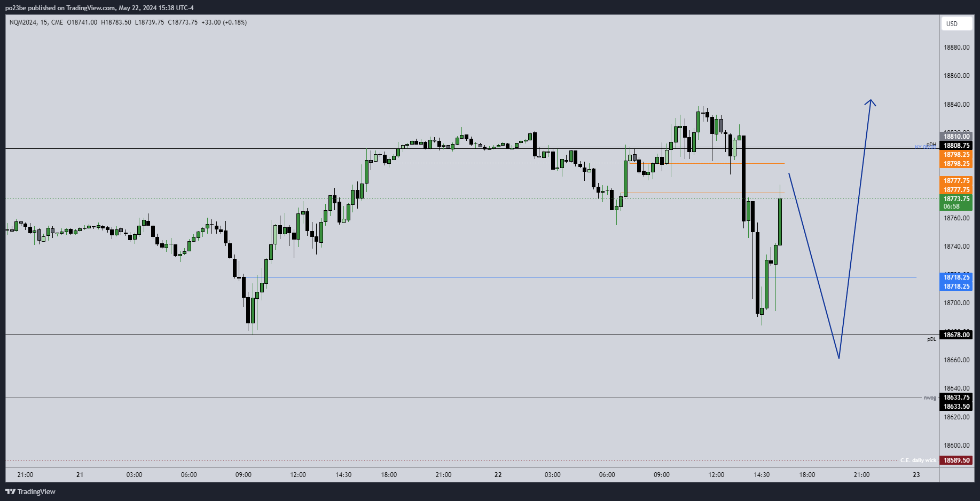Select date marker 23 on the time axis
The height and width of the screenshot is (501, 980).
916,475
